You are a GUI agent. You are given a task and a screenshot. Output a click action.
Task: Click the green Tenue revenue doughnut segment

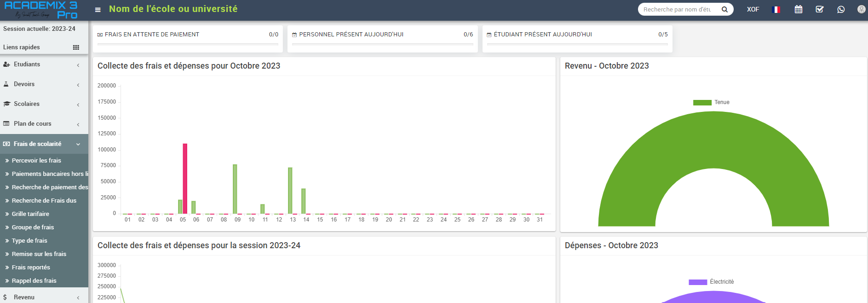pos(713,140)
